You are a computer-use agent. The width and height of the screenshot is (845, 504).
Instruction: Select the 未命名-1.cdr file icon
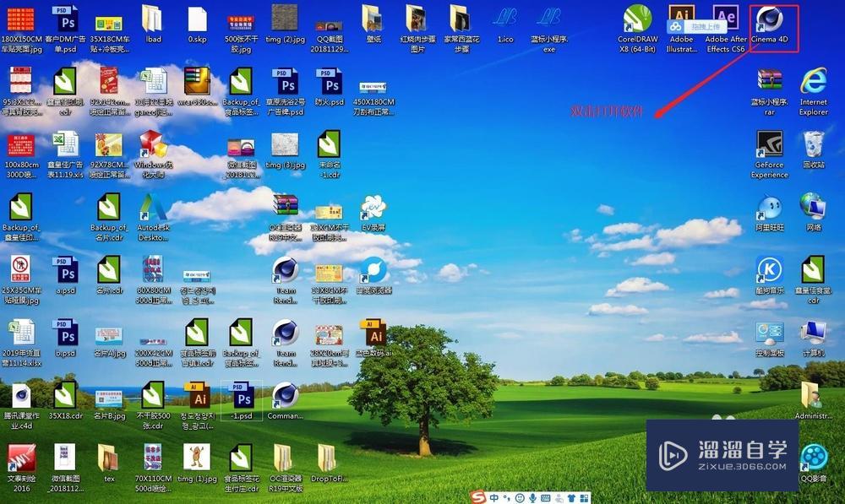click(x=330, y=154)
